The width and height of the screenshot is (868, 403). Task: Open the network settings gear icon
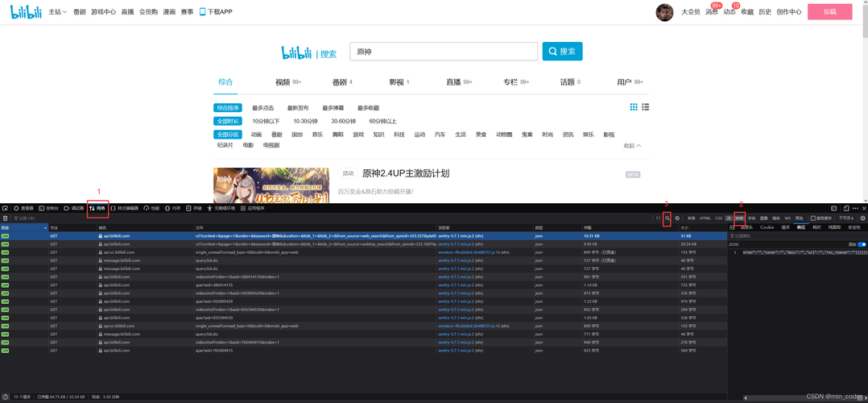pos(862,218)
